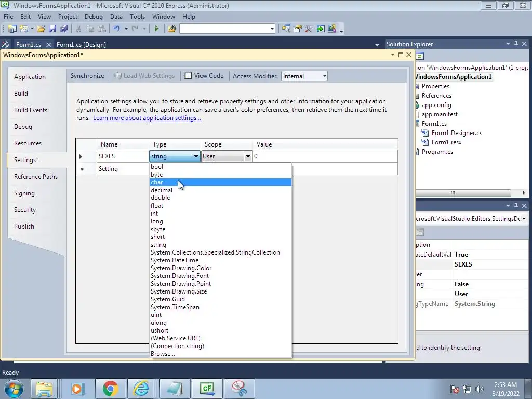Viewport: 532px width, 399px height.
Task: Click the Add New Item toolbar icon
Action: coord(24,29)
